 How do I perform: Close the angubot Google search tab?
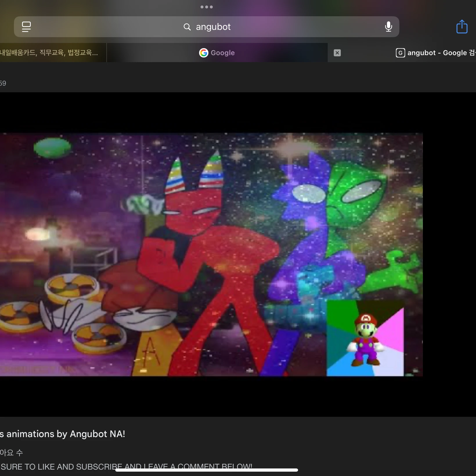[x=337, y=53]
